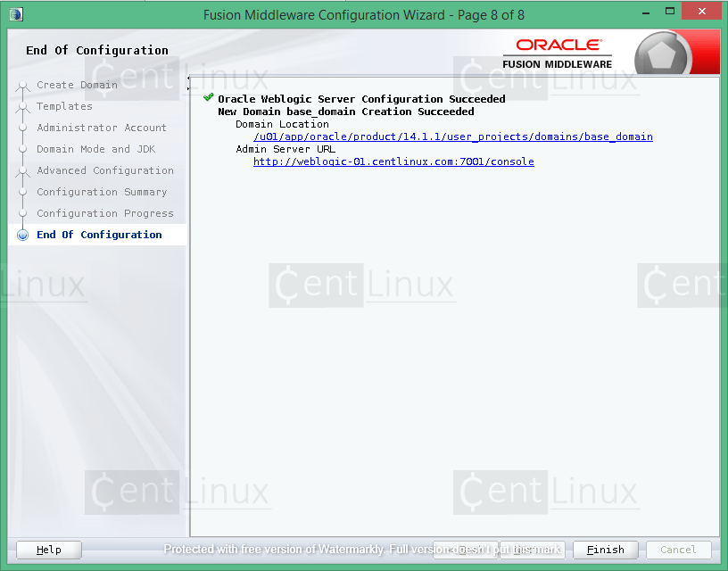The width and height of the screenshot is (728, 571).
Task: Click Finish to exit the wizard
Action: (x=606, y=550)
